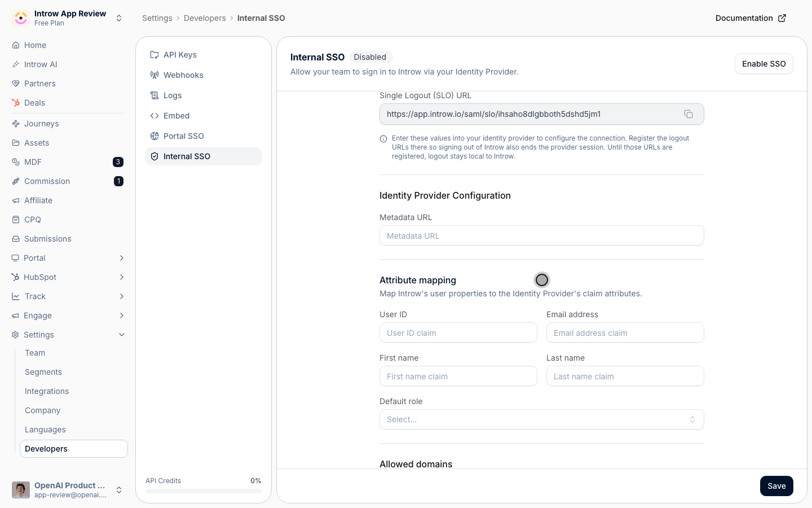Go to Partners page
The height and width of the screenshot is (508, 812).
pos(68,84)
